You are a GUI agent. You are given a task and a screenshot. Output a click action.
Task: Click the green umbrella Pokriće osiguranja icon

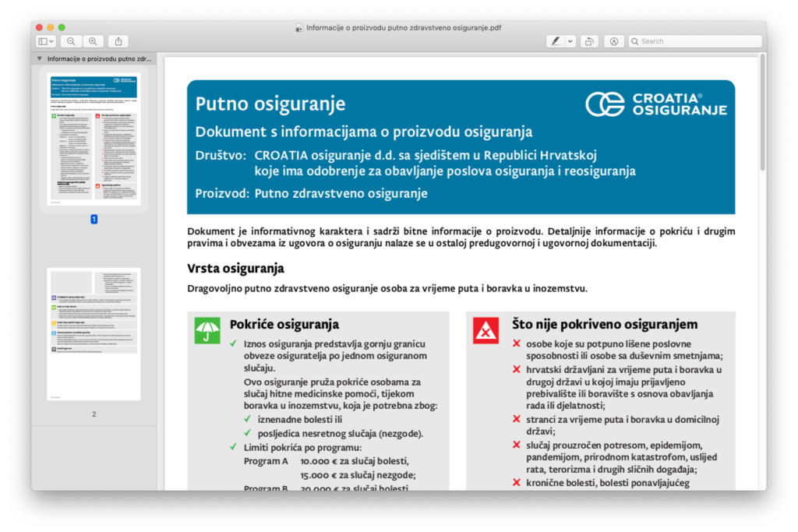coord(207,330)
